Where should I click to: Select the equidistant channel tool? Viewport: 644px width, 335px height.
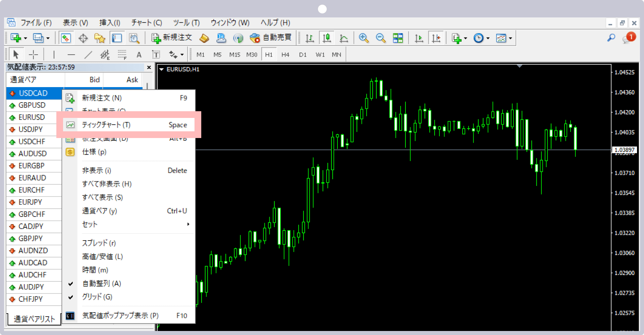point(105,54)
